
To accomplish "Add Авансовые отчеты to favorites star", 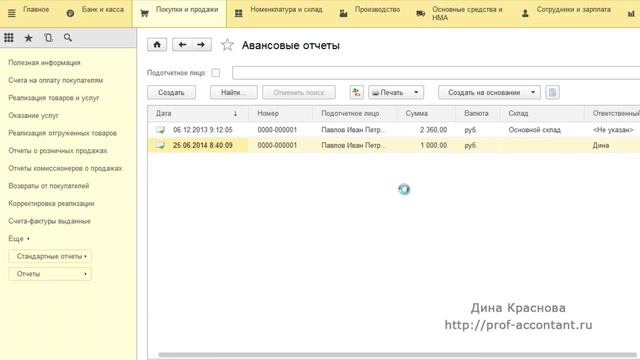I will 227,45.
